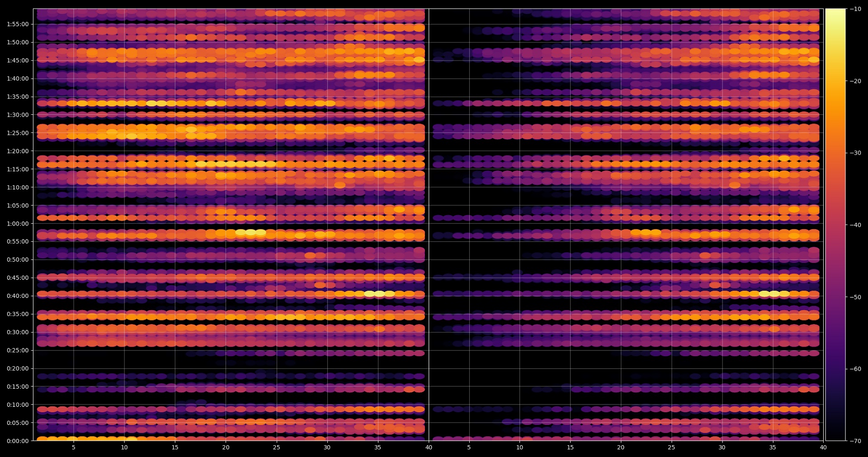Image resolution: width=868 pixels, height=457 pixels.
Task: Click the left heatmap's x-axis label 5
Action: (74, 448)
